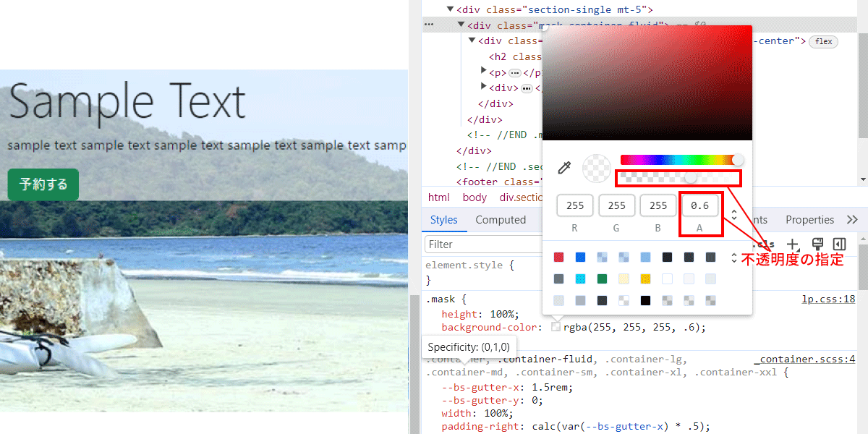
Task: Click inside the red color shade spectrum area
Action: tap(647, 83)
